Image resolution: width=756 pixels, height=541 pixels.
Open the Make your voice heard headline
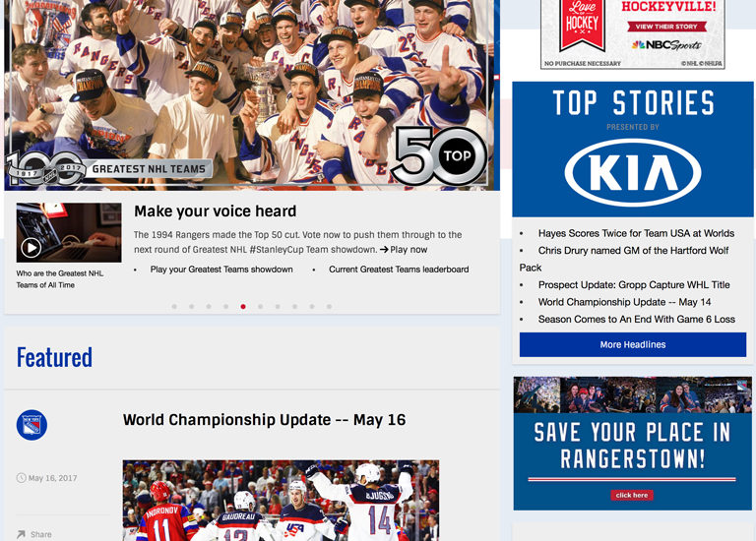click(215, 211)
